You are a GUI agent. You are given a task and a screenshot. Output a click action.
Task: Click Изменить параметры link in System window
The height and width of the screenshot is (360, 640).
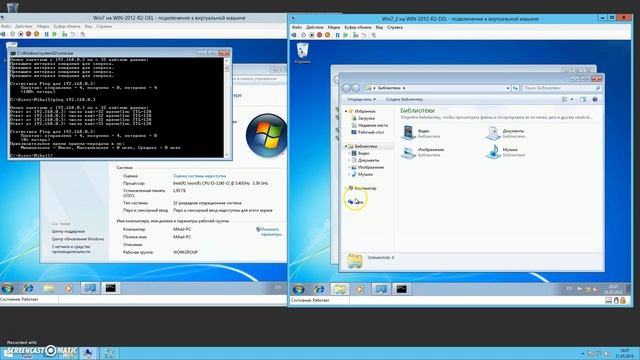270,232
